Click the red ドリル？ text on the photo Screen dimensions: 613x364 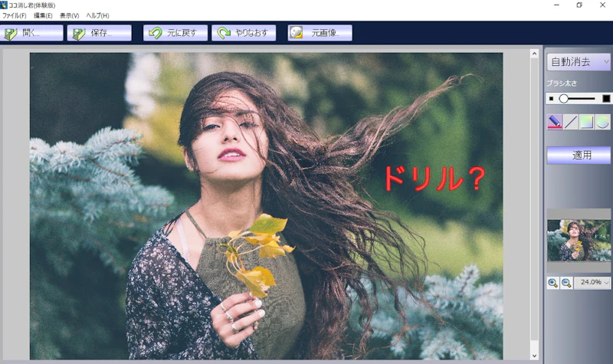(434, 179)
